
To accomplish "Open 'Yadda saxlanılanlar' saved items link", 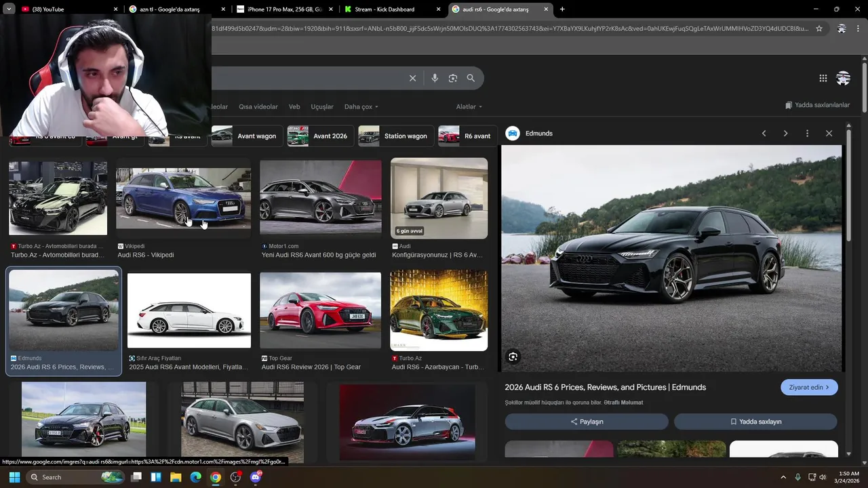I will click(x=817, y=105).
